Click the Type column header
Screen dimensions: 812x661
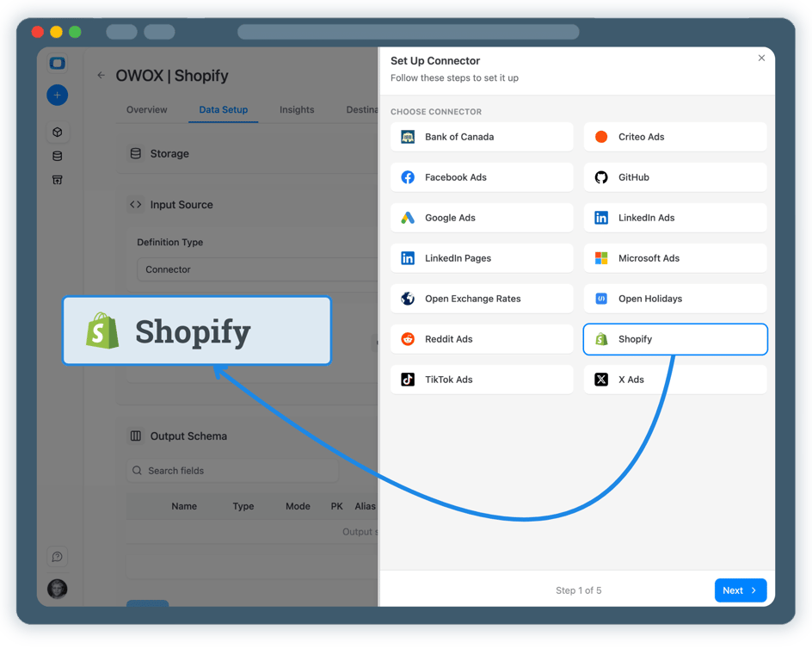[x=243, y=506]
